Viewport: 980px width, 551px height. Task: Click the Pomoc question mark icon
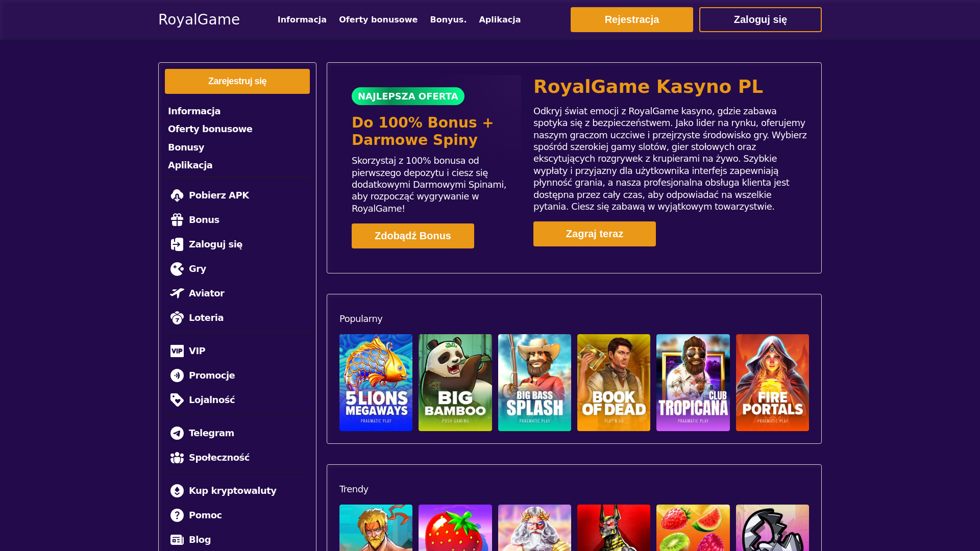[177, 515]
